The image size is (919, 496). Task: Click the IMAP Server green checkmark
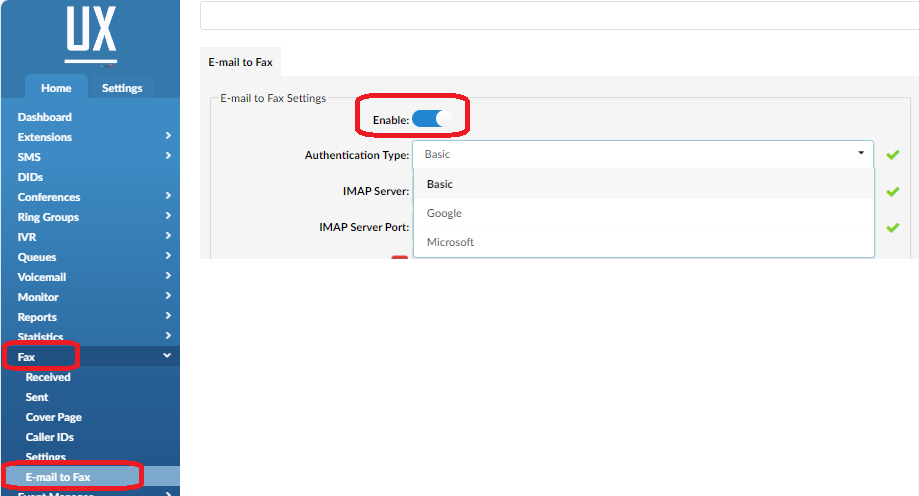(893, 192)
